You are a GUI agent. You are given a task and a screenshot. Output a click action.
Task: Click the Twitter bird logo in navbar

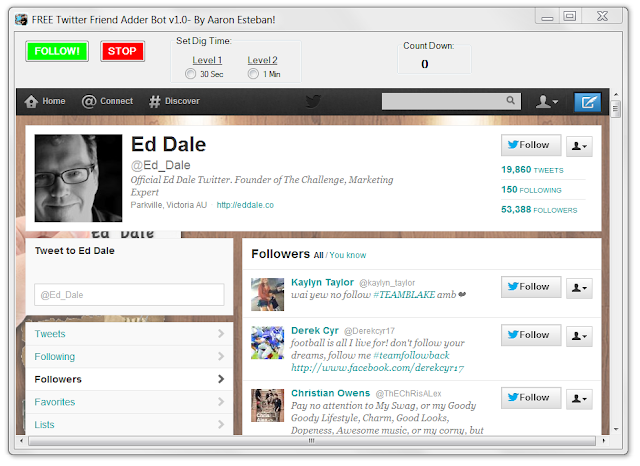click(x=313, y=101)
